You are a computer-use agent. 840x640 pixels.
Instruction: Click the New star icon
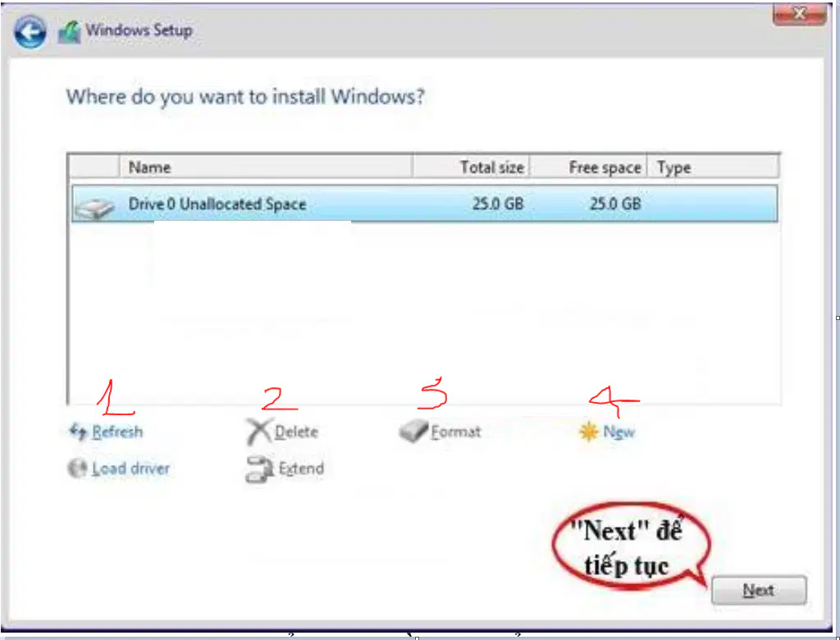pyautogui.click(x=588, y=431)
